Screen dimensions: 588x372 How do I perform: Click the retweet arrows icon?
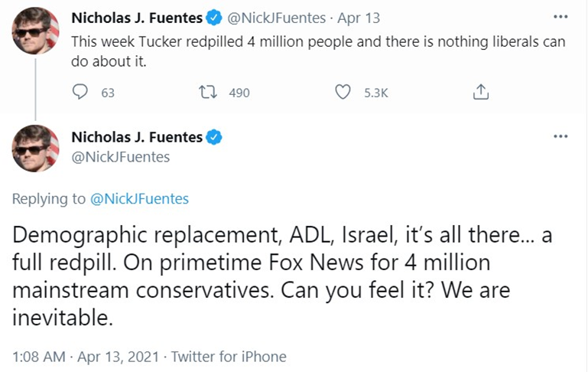coord(207,93)
